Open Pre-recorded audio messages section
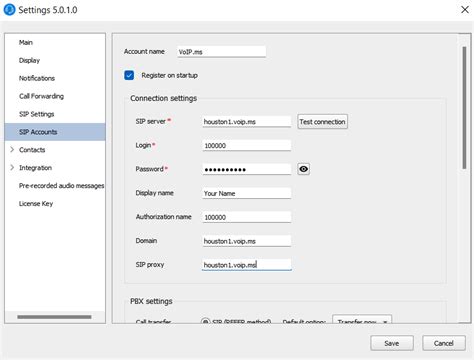 [61, 186]
